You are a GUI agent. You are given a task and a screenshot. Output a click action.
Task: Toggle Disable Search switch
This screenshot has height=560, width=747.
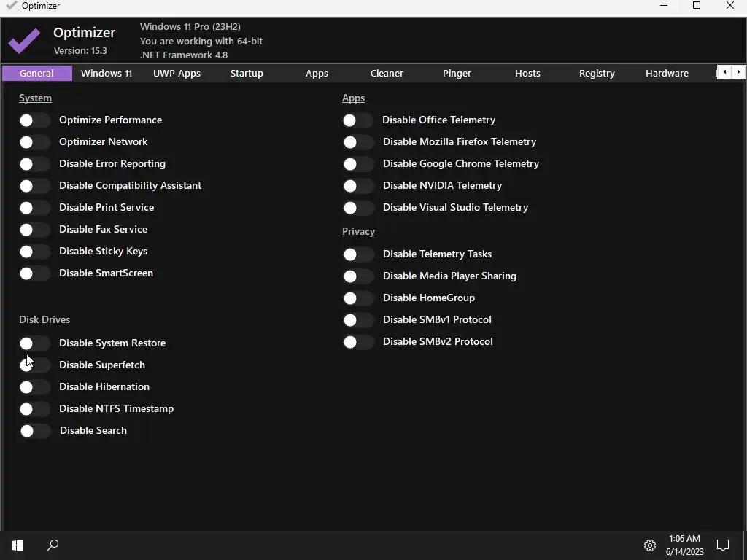tap(35, 431)
